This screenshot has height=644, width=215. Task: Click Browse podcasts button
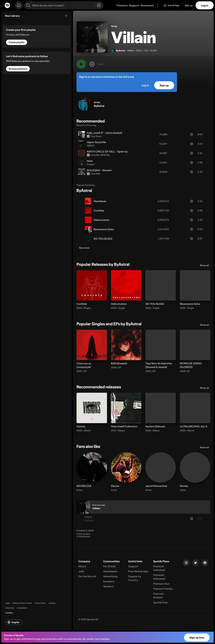tap(18, 69)
